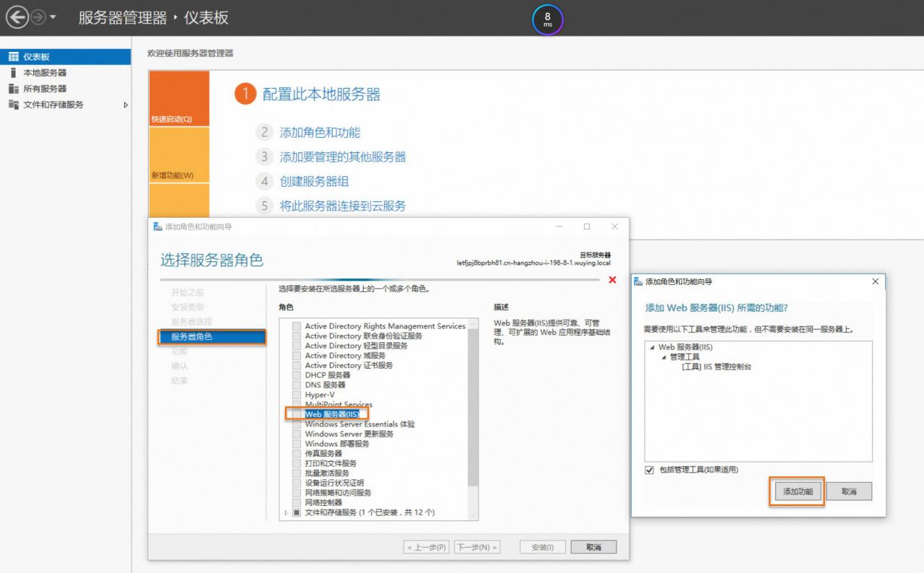924x573 pixels.
Task: Click the 本地服务器 sidebar icon
Action: [x=13, y=73]
